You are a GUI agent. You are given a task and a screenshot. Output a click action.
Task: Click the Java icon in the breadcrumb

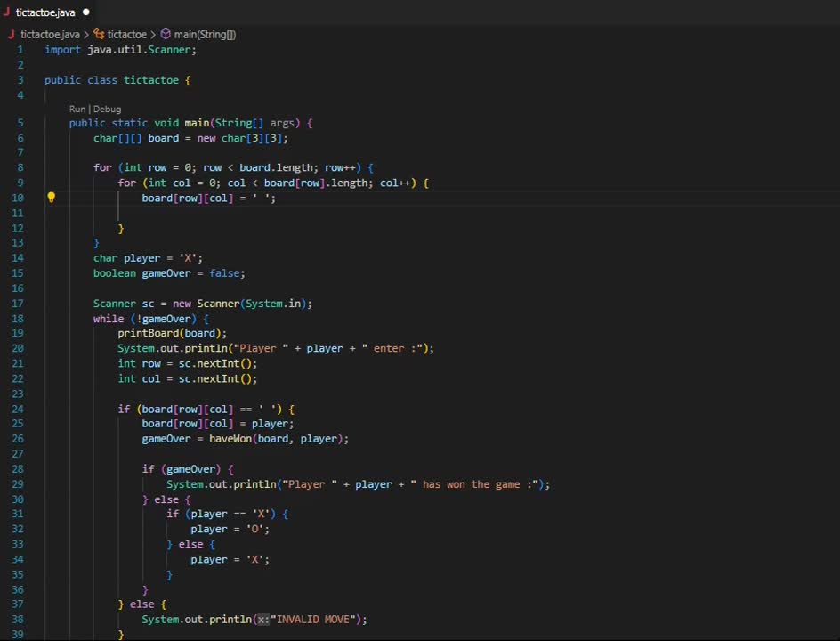[x=12, y=35]
